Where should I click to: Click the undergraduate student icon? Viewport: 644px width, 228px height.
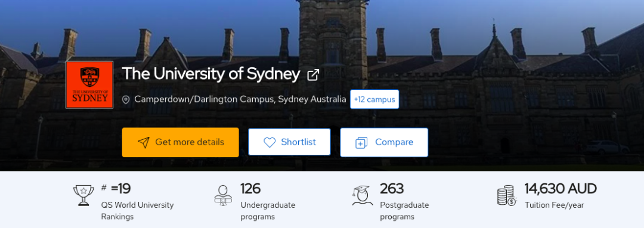[x=223, y=196]
